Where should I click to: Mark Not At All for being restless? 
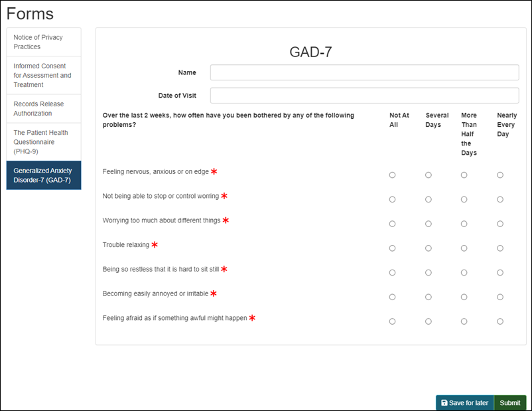coord(392,272)
